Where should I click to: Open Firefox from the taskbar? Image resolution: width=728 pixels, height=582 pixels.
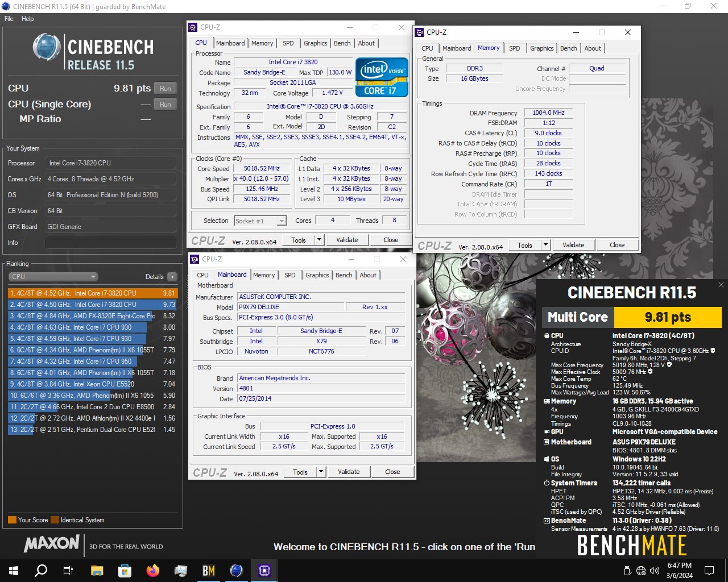click(x=152, y=570)
